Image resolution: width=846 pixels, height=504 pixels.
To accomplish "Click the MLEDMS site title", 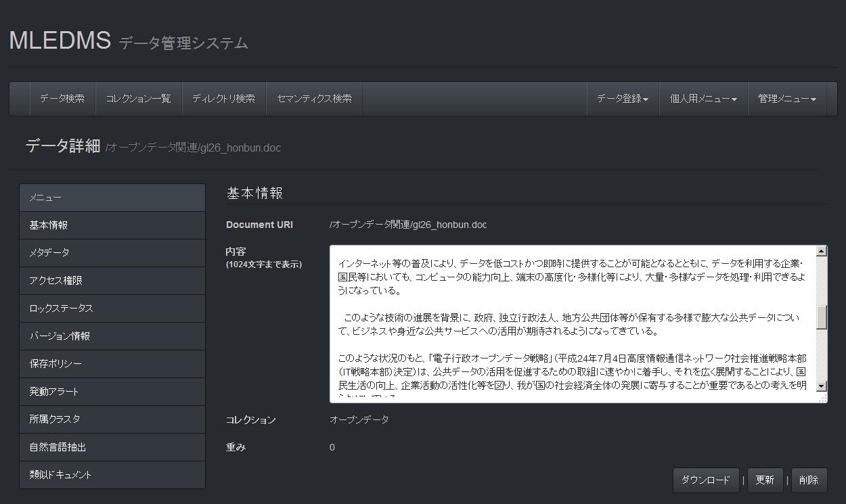I will (x=60, y=41).
